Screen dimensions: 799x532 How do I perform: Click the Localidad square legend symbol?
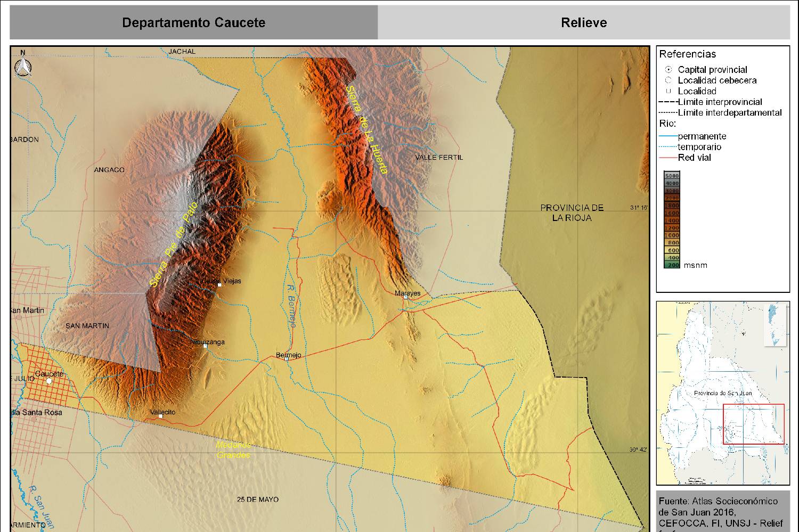[x=668, y=91]
